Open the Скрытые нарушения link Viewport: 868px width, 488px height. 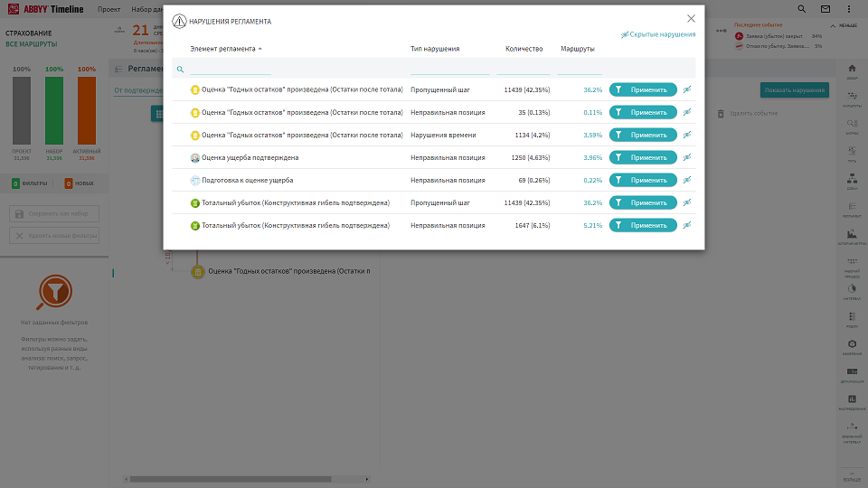(658, 34)
